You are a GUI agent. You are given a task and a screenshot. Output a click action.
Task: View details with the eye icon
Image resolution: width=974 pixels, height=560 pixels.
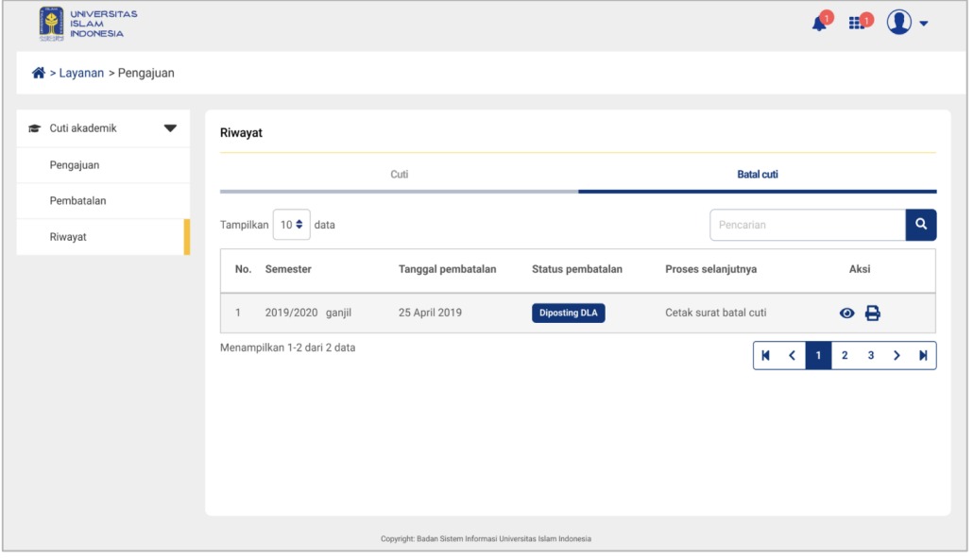[x=847, y=314]
